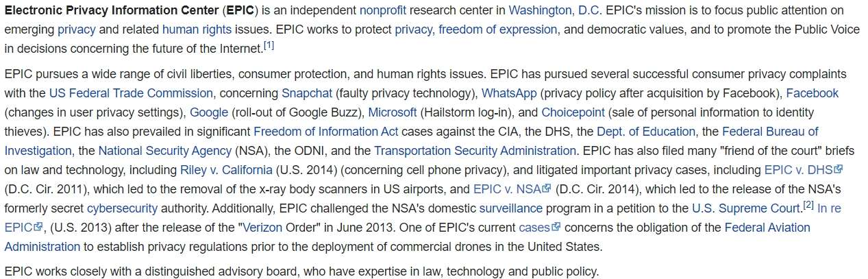The height and width of the screenshot is (279, 868).
Task: Click the Google link
Action: (209, 112)
